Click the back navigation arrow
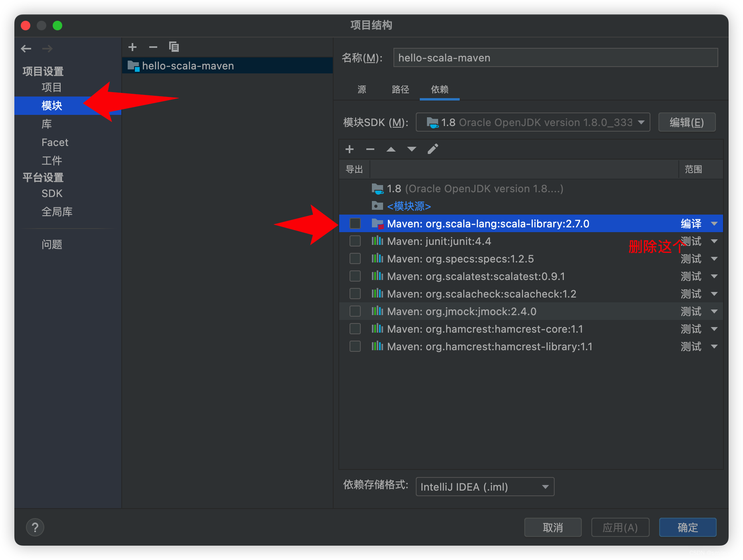The height and width of the screenshot is (560, 743). (26, 48)
